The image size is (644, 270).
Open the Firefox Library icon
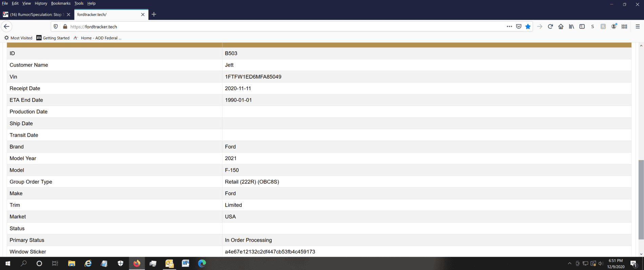(x=571, y=26)
